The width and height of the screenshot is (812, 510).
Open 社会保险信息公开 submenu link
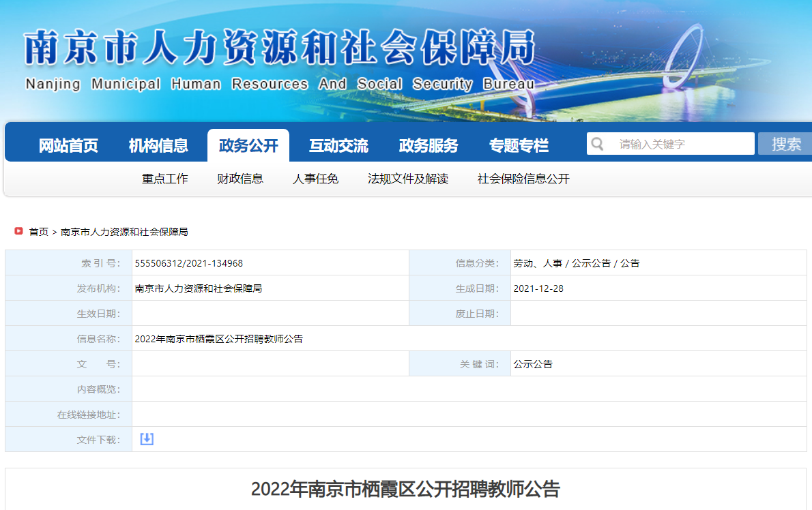523,179
